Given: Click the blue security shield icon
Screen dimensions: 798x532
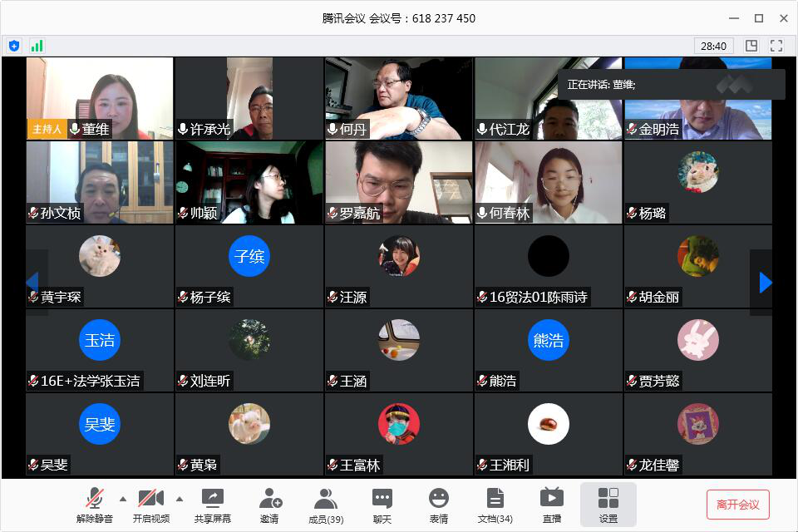Looking at the screenshot, I should pos(14,46).
